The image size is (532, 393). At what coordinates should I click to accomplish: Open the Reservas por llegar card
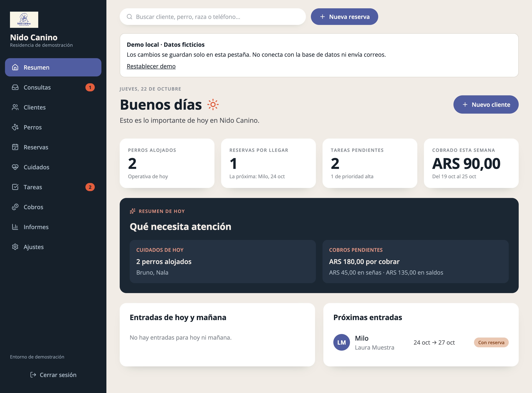(x=268, y=163)
